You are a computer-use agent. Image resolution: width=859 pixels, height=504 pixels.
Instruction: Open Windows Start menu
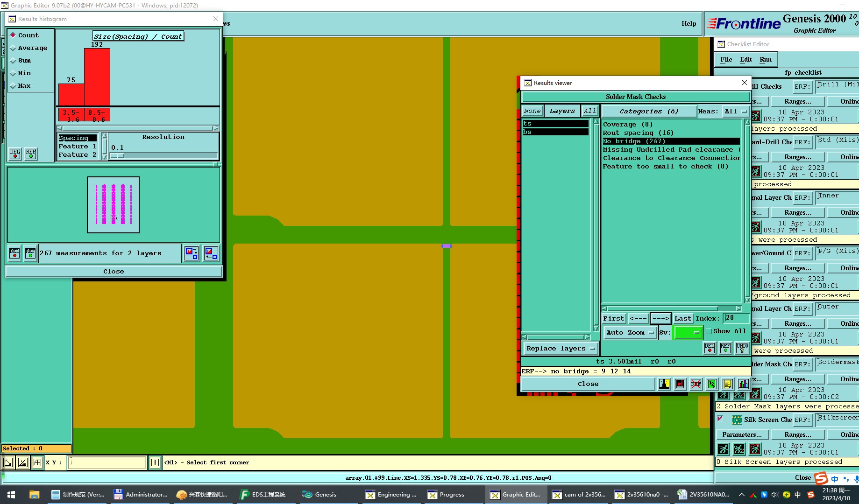click(x=11, y=494)
